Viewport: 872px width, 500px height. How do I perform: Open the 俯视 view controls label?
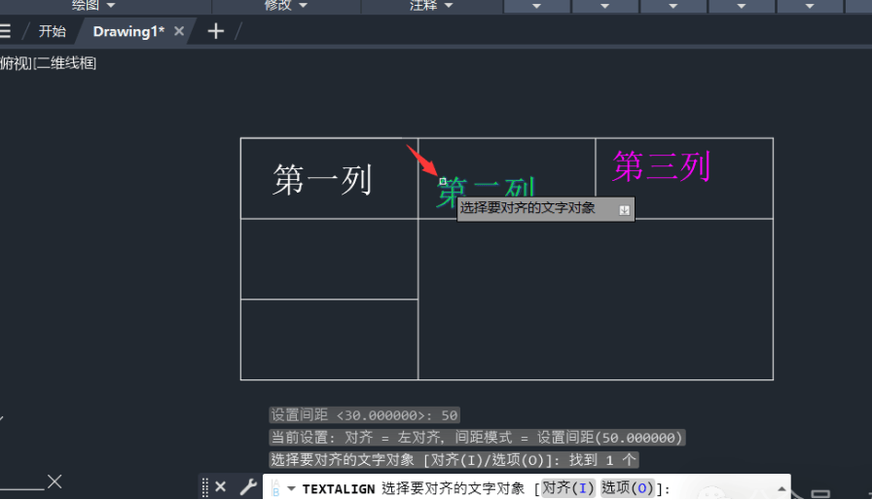[x=16, y=63]
